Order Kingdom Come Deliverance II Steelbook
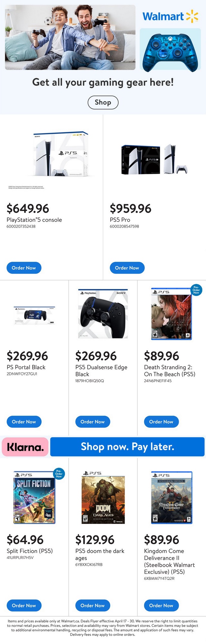206x644 pixels. tap(161, 606)
